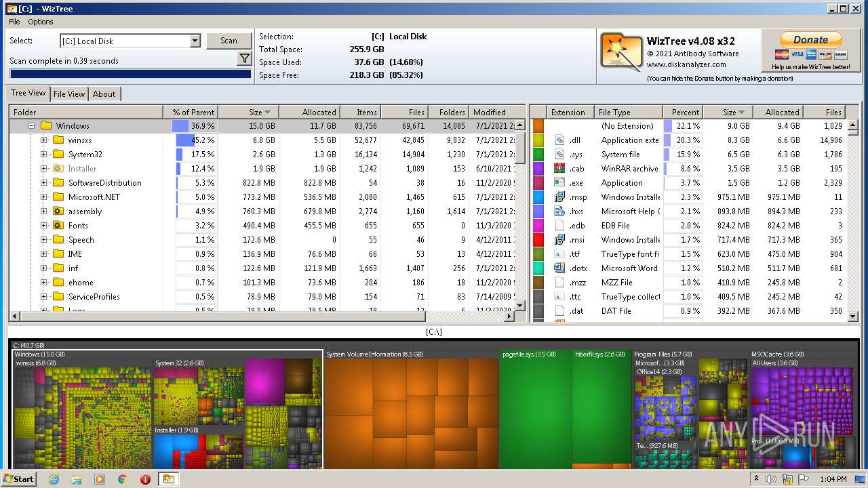
Task: Click the winsxs folder icon
Action: point(58,140)
